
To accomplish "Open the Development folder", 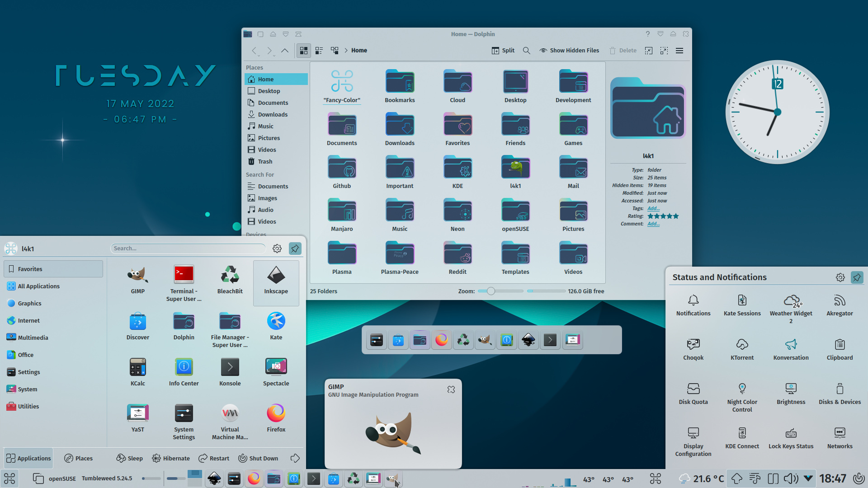I will coord(573,86).
